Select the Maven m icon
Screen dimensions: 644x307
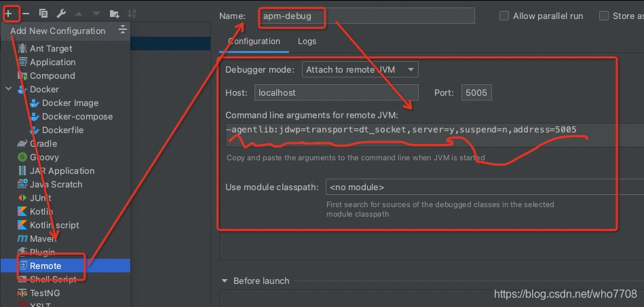click(x=22, y=238)
